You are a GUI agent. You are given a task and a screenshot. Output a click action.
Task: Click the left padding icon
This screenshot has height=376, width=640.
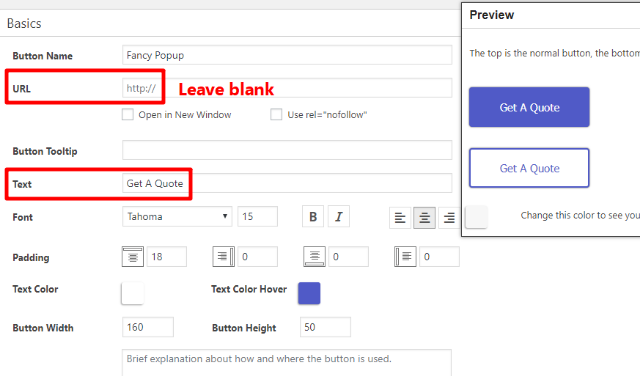tap(405, 257)
